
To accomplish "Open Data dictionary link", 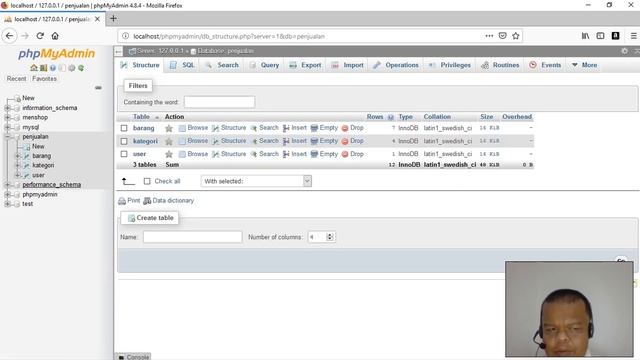I will point(169,200).
